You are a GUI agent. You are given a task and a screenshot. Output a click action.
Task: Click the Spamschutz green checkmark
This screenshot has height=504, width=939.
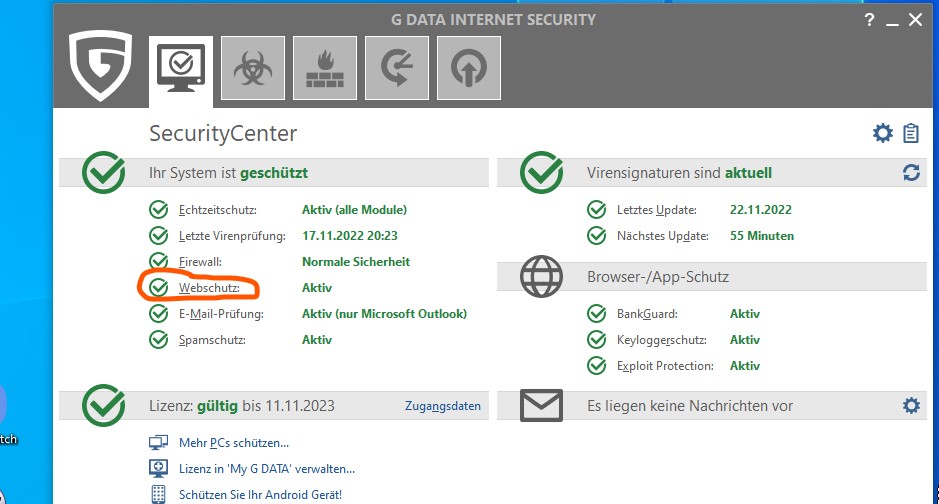pyautogui.click(x=158, y=340)
